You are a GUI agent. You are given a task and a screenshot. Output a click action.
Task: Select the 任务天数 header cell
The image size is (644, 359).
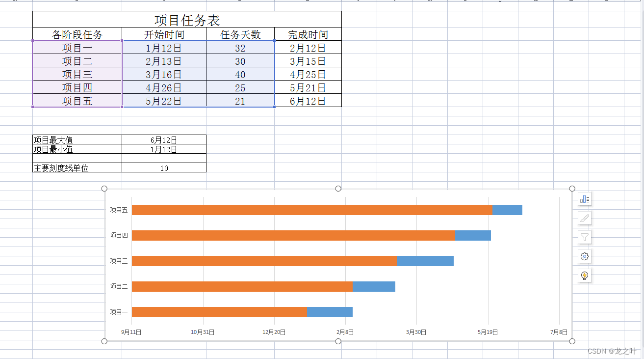(240, 34)
